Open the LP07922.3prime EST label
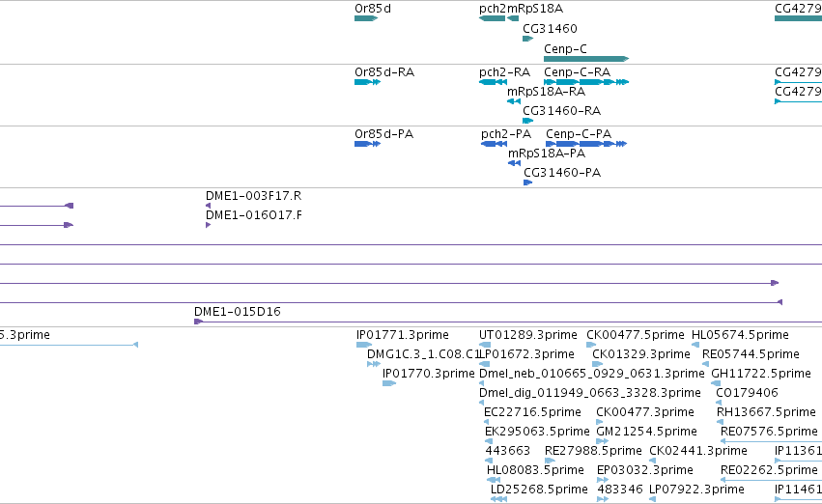This screenshot has height=504, width=822. tap(696, 490)
